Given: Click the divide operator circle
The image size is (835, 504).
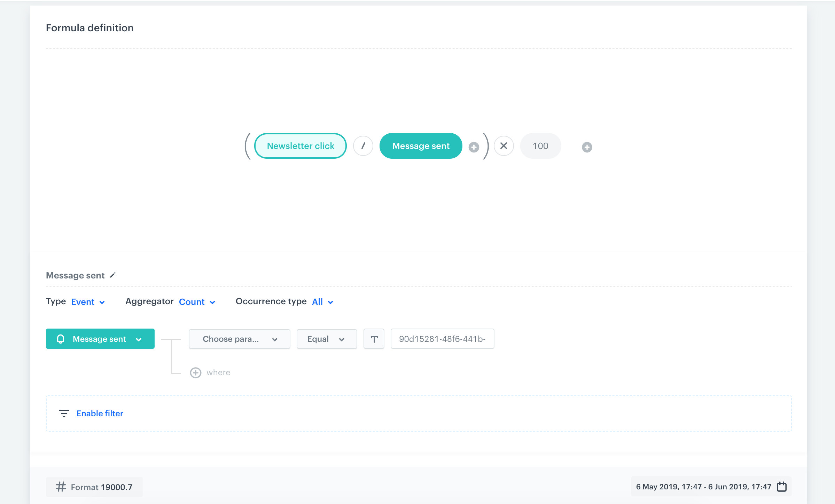Looking at the screenshot, I should [x=363, y=146].
